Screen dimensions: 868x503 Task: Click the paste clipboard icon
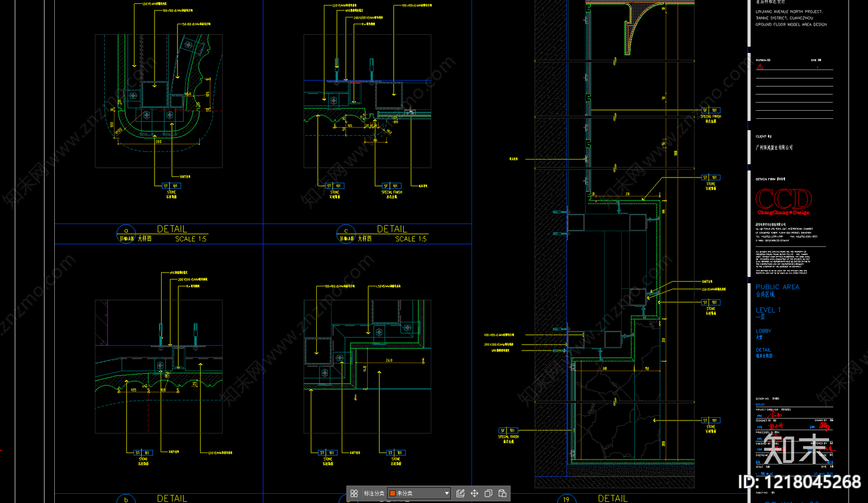click(502, 493)
